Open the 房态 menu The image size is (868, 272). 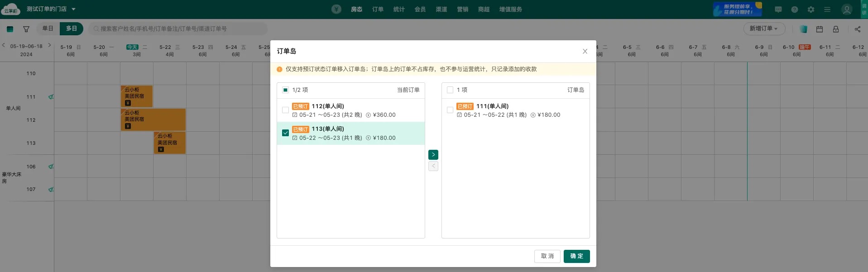(x=356, y=9)
